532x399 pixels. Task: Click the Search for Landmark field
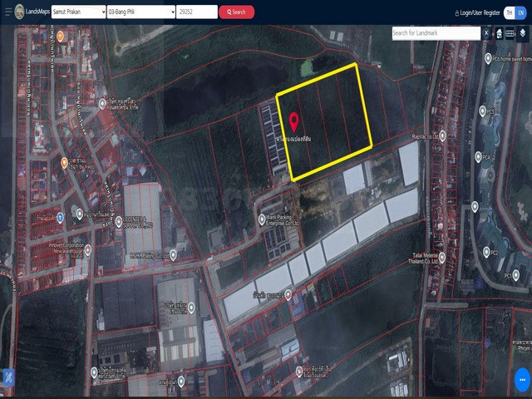coord(436,33)
